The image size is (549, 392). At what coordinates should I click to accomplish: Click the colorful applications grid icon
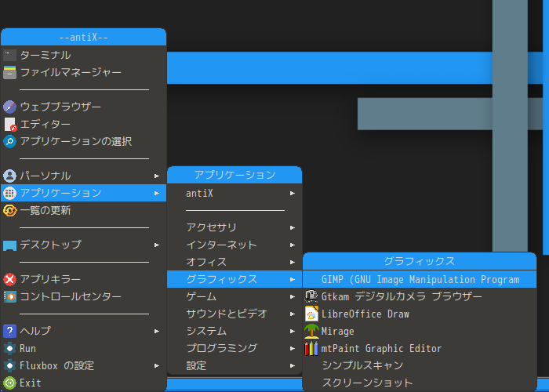(9, 193)
